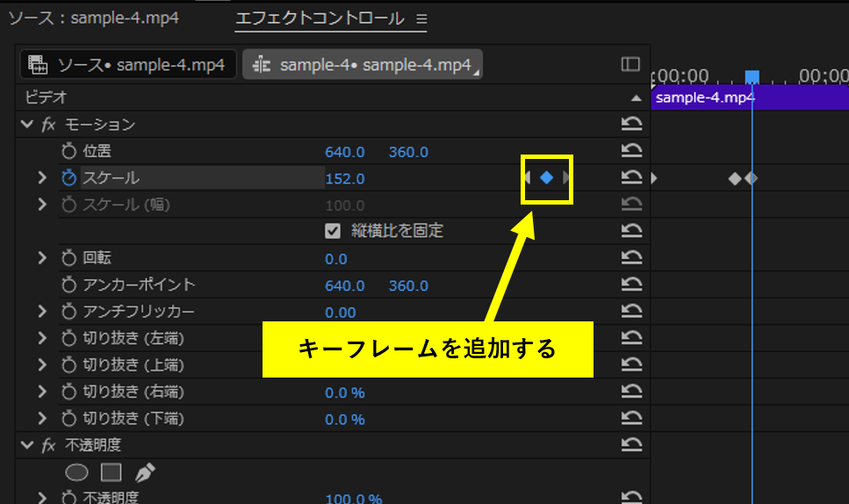
Task: Go to previous スケール keyframe
Action: [528, 177]
